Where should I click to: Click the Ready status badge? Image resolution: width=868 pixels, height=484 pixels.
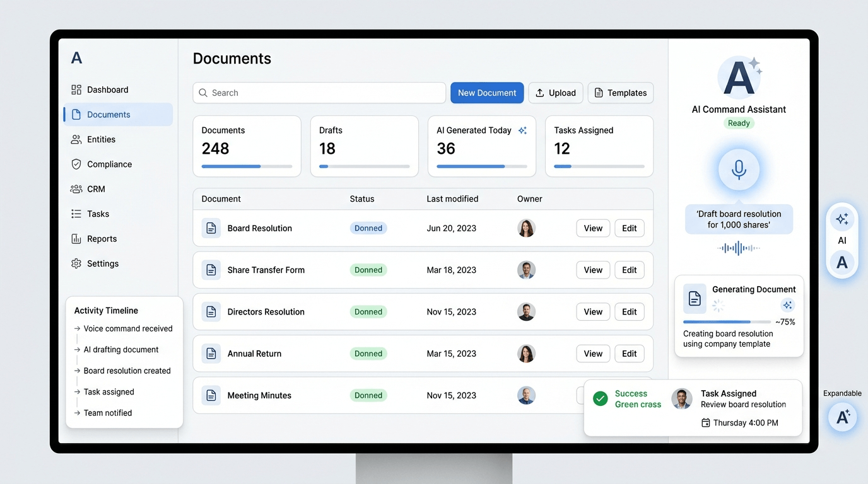739,124
